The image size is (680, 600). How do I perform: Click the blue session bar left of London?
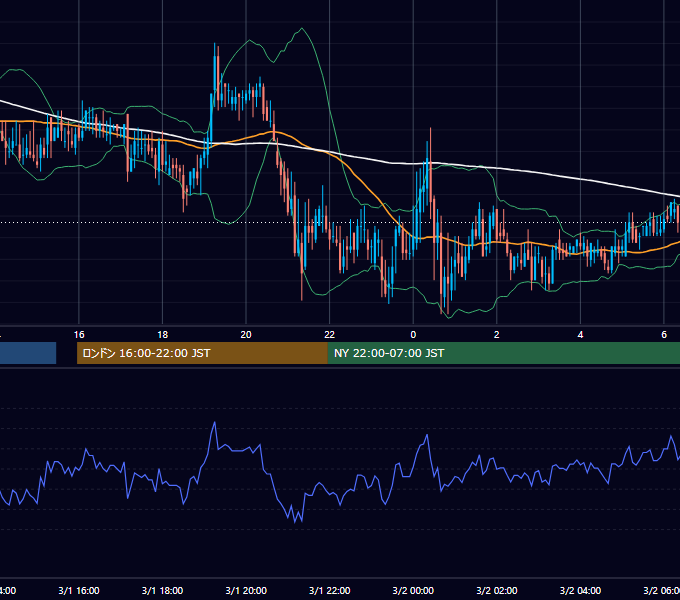[28, 353]
